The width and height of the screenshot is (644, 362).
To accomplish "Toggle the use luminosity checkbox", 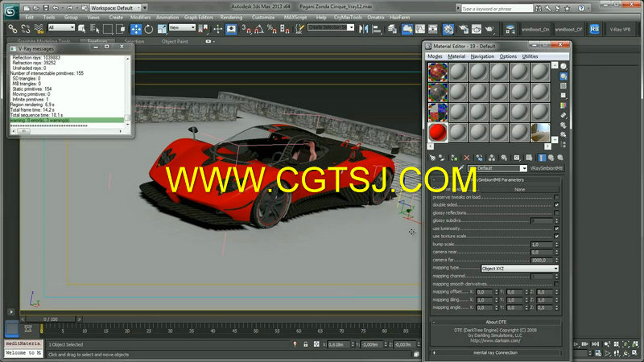I will [556, 228].
